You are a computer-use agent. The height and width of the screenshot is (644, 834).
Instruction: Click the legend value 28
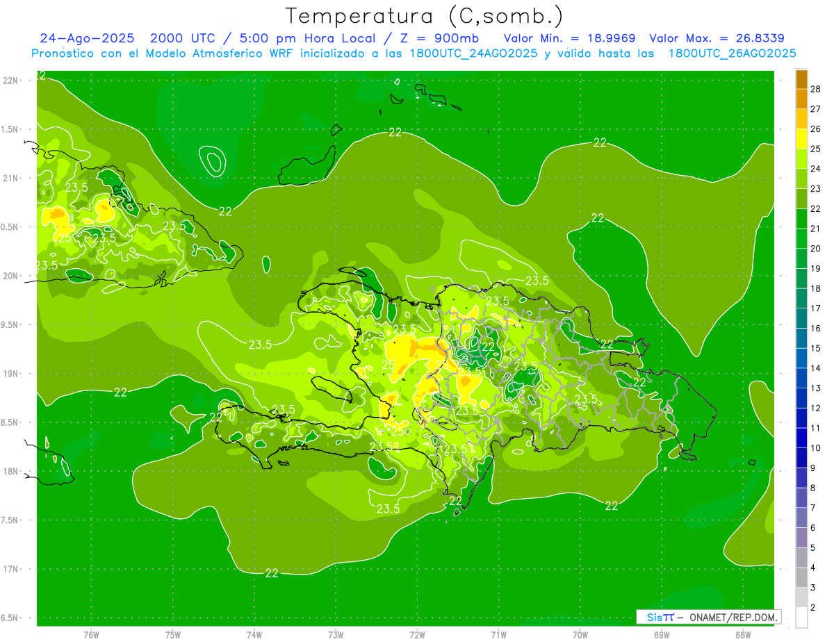pyautogui.click(x=815, y=88)
